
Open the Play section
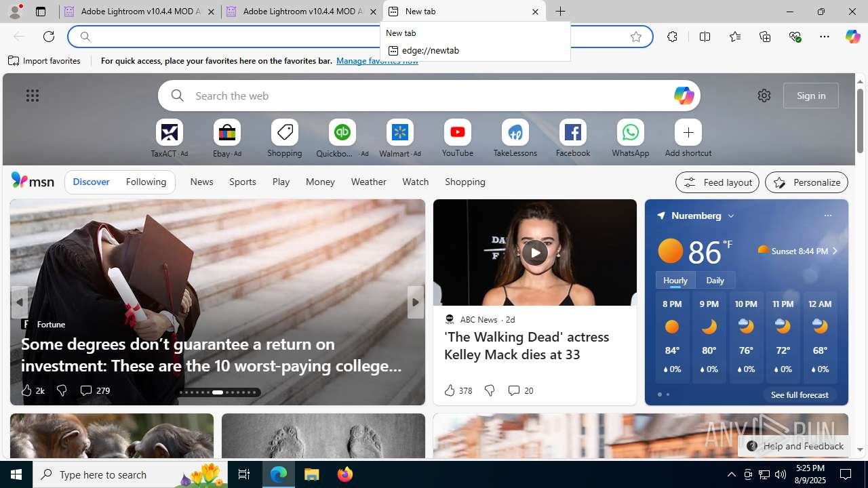click(x=281, y=182)
